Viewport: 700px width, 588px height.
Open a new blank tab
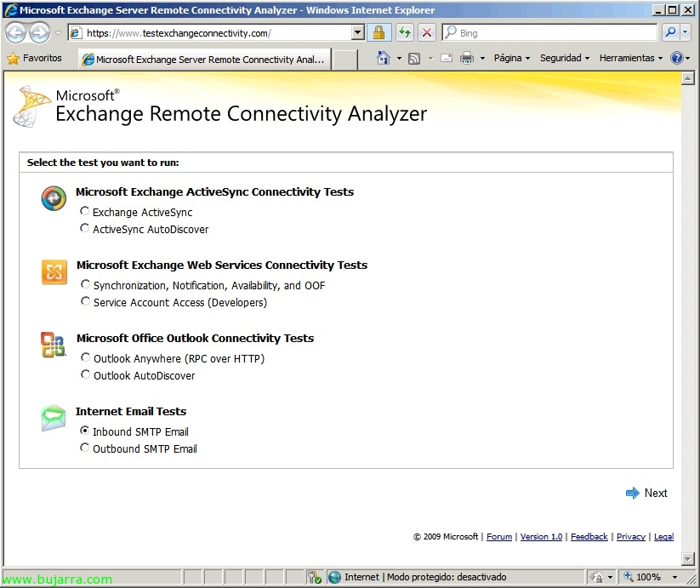[x=345, y=60]
